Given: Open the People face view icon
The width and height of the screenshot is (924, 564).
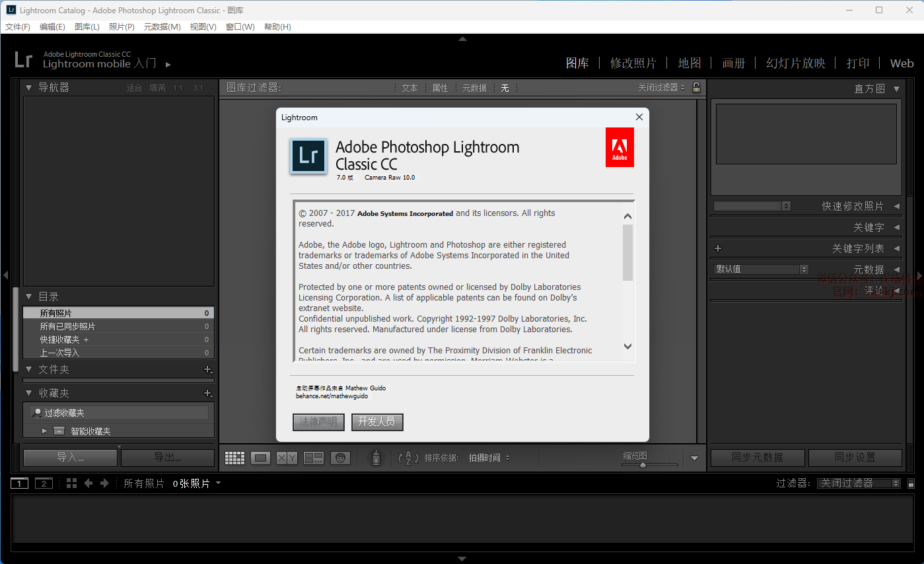Looking at the screenshot, I should pos(340,458).
